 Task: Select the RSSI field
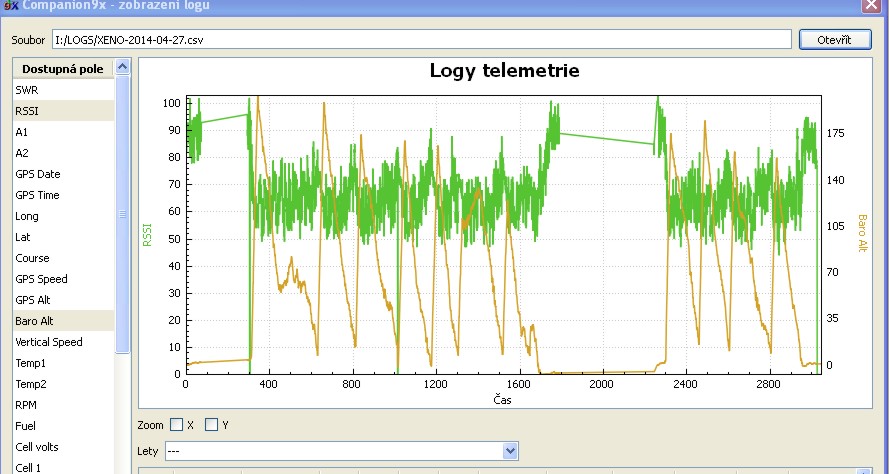point(27,111)
